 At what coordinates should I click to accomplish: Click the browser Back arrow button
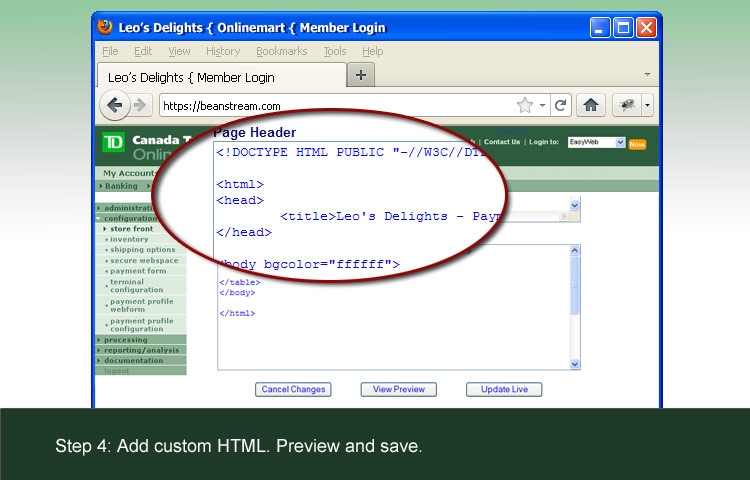114,105
